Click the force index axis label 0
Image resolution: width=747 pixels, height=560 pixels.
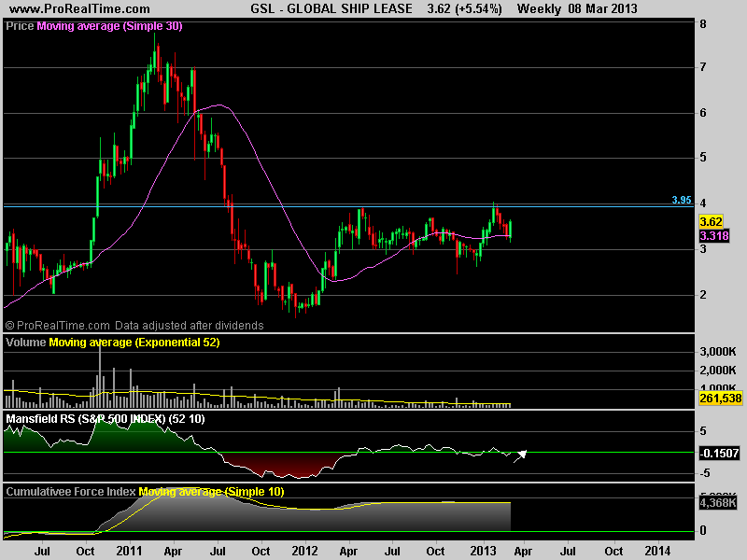point(703,530)
